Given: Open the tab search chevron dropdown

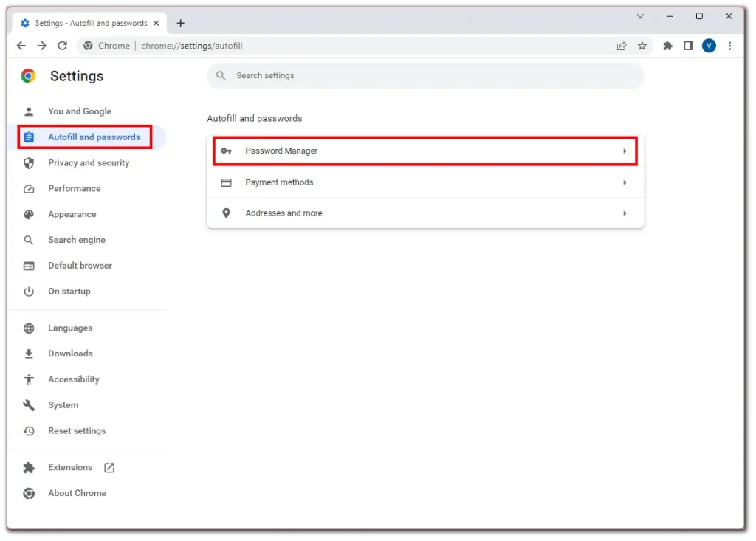Looking at the screenshot, I should click(640, 16).
